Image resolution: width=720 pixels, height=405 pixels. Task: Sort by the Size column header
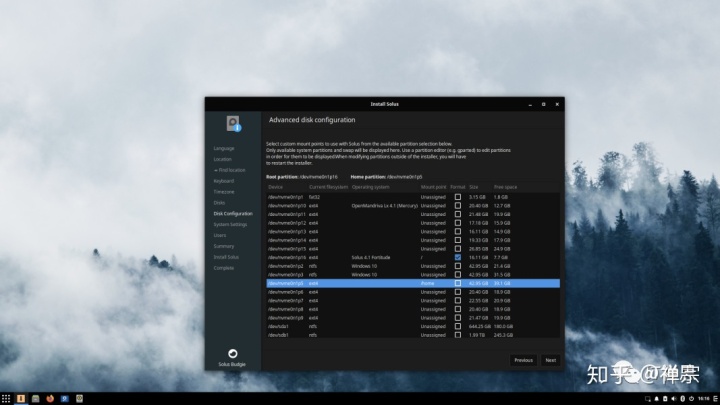coord(473,187)
